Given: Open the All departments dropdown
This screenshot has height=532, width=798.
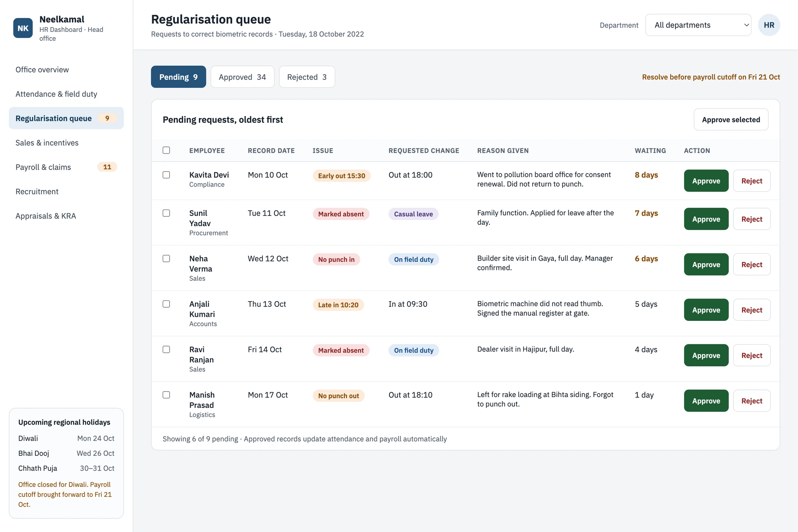Looking at the screenshot, I should click(x=698, y=25).
